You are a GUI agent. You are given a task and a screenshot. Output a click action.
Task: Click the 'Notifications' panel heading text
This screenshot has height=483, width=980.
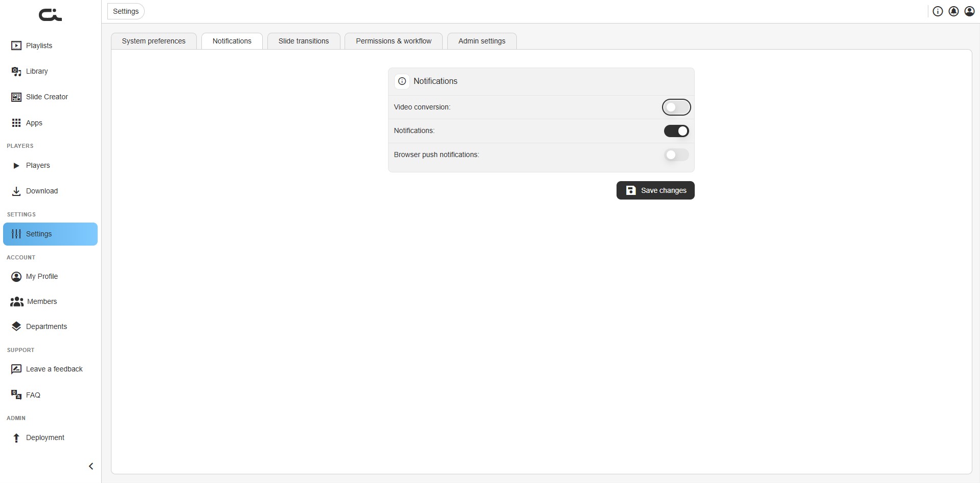436,81
